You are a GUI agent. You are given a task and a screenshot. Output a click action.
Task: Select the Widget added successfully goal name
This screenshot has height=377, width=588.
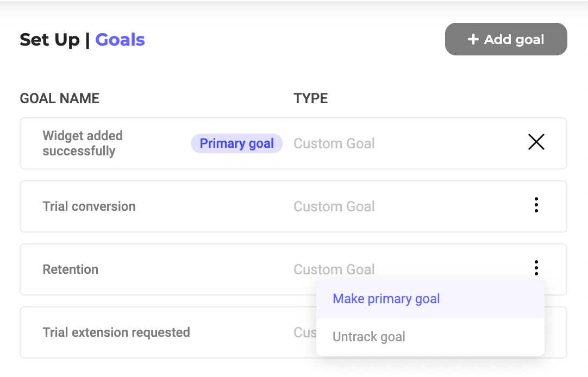pyautogui.click(x=83, y=143)
